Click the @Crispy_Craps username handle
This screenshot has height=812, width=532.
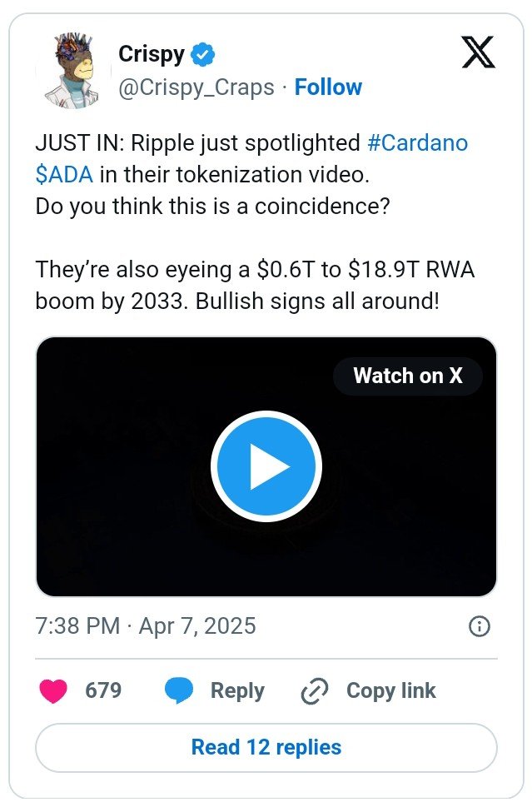[194, 87]
